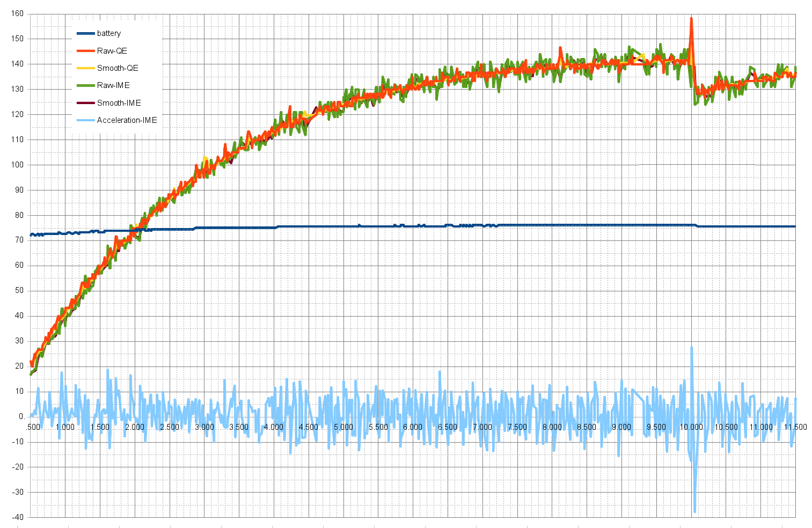The image size is (812, 528).
Task: Click the y-axis label 10
Action: [x=19, y=391]
